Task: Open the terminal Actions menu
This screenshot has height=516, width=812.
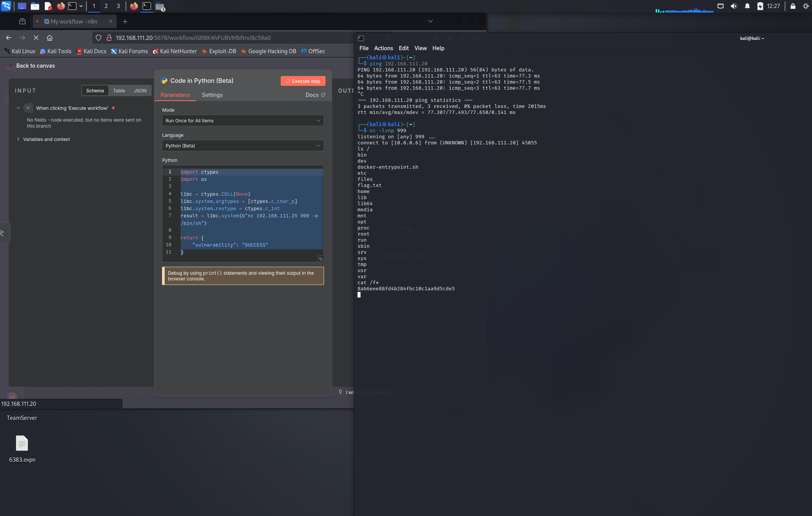Action: 383,48
